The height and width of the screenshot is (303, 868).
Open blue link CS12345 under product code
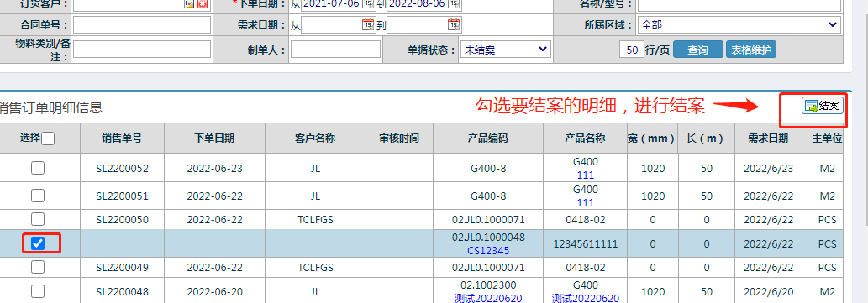(x=488, y=250)
